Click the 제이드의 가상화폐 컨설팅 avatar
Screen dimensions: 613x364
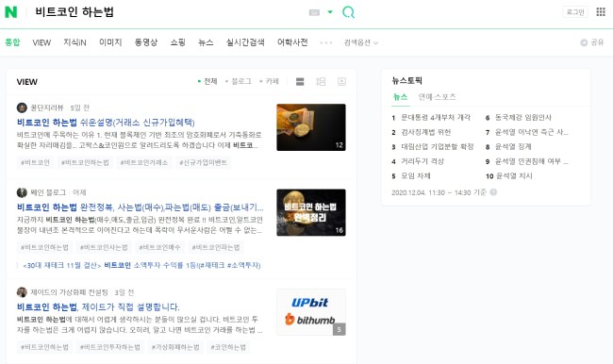[x=22, y=292]
